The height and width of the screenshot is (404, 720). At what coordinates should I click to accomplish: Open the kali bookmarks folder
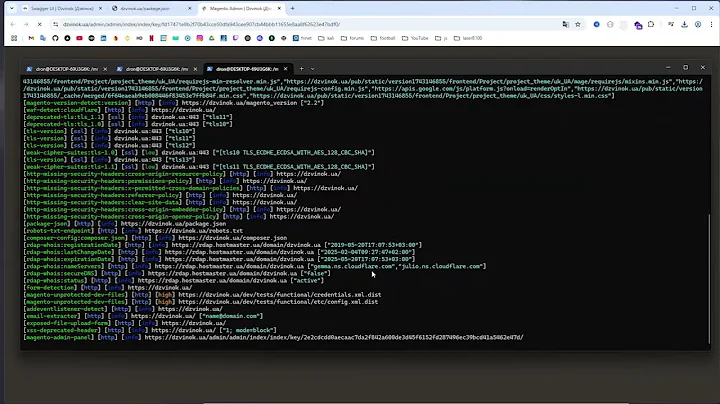click(x=326, y=38)
